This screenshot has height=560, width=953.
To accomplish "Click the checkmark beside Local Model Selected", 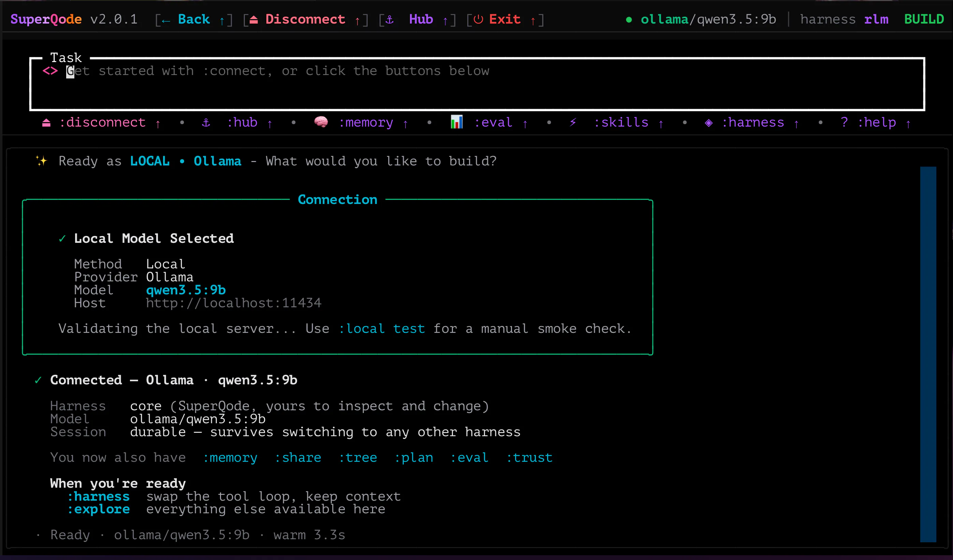I will click(x=62, y=239).
